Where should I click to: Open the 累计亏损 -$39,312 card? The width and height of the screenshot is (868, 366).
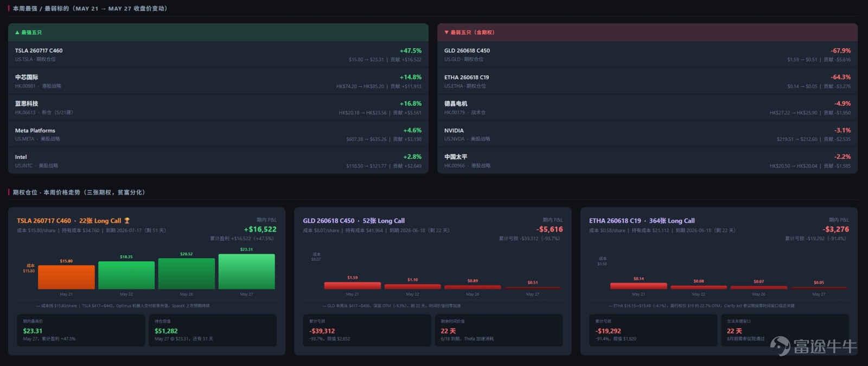pos(367,330)
